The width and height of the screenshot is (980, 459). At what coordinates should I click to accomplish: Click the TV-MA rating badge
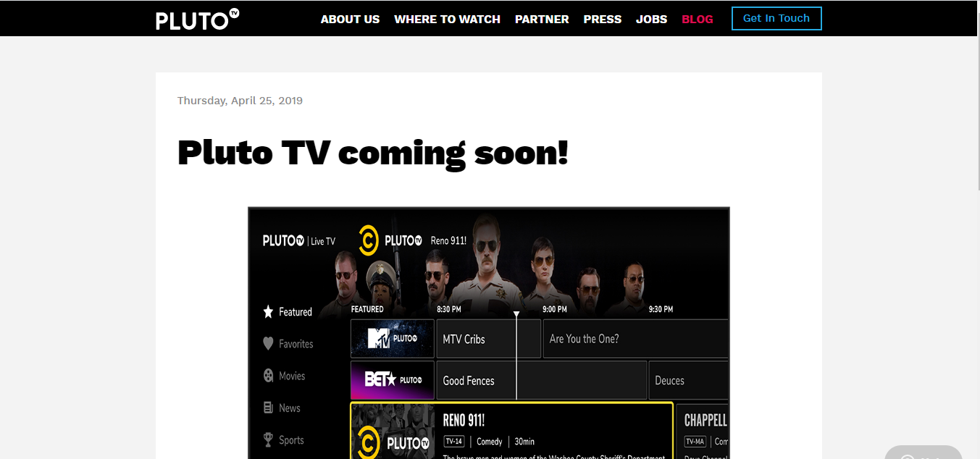coord(695,442)
